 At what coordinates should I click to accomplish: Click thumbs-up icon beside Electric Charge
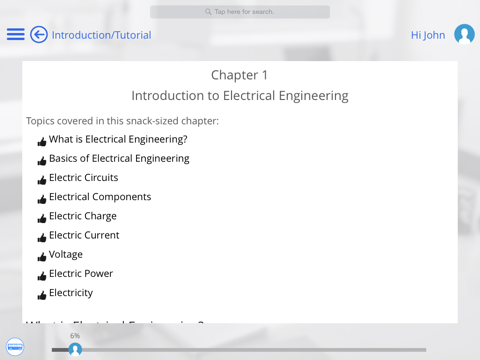pyautogui.click(x=42, y=218)
